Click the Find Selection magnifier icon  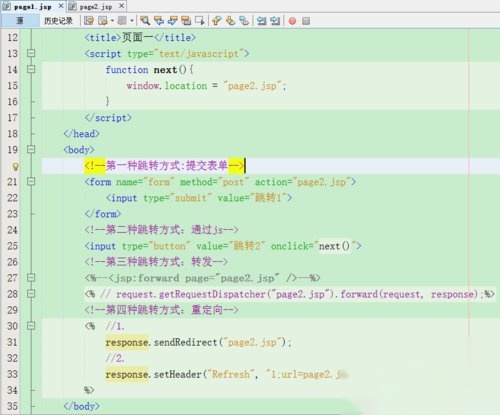click(145, 21)
